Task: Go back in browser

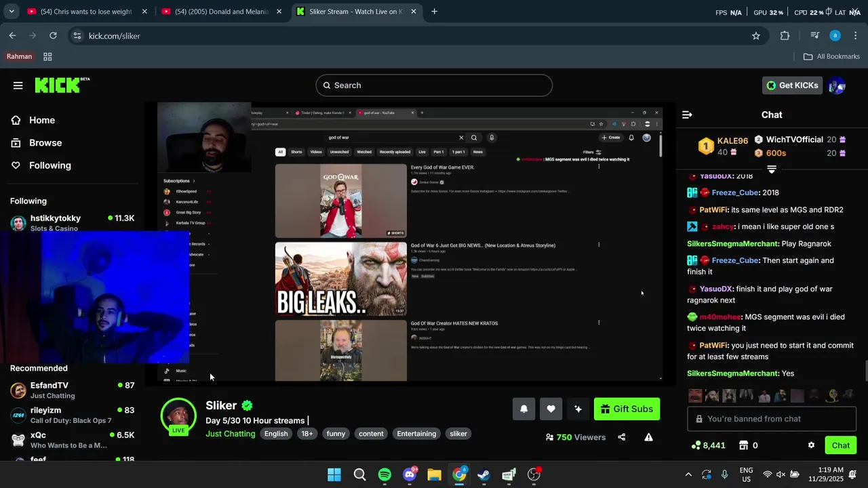Action: point(12,36)
